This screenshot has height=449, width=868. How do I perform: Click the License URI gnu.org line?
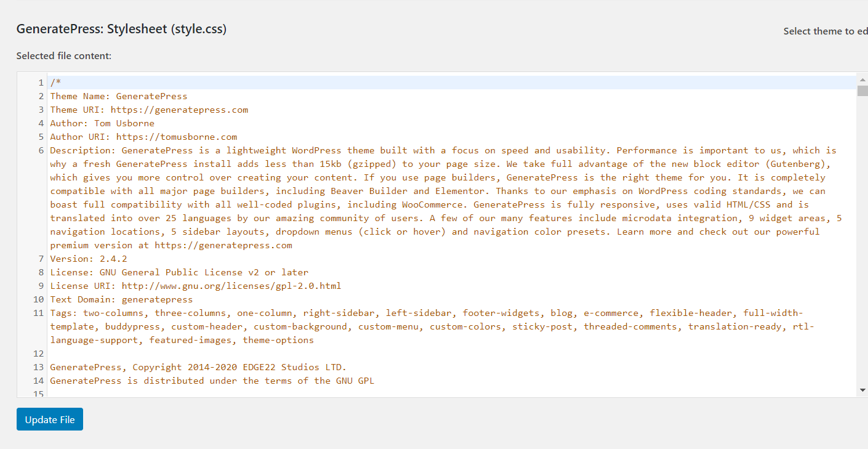(196, 286)
